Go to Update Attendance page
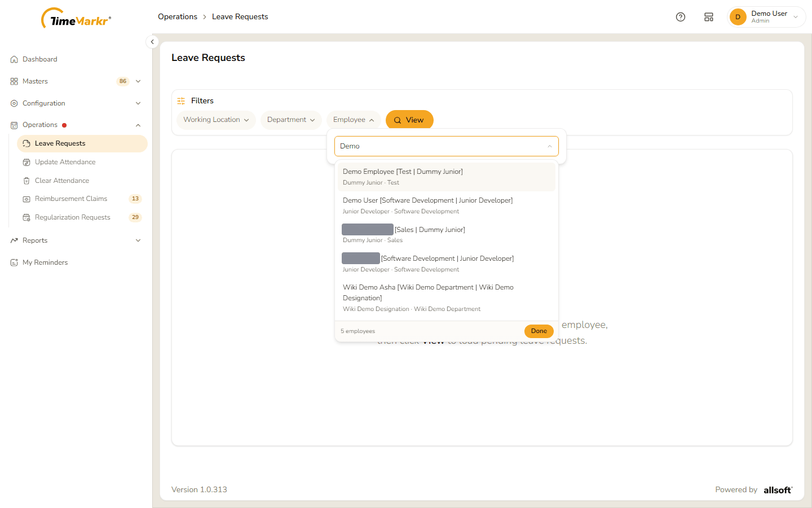812x508 pixels. coord(82,162)
